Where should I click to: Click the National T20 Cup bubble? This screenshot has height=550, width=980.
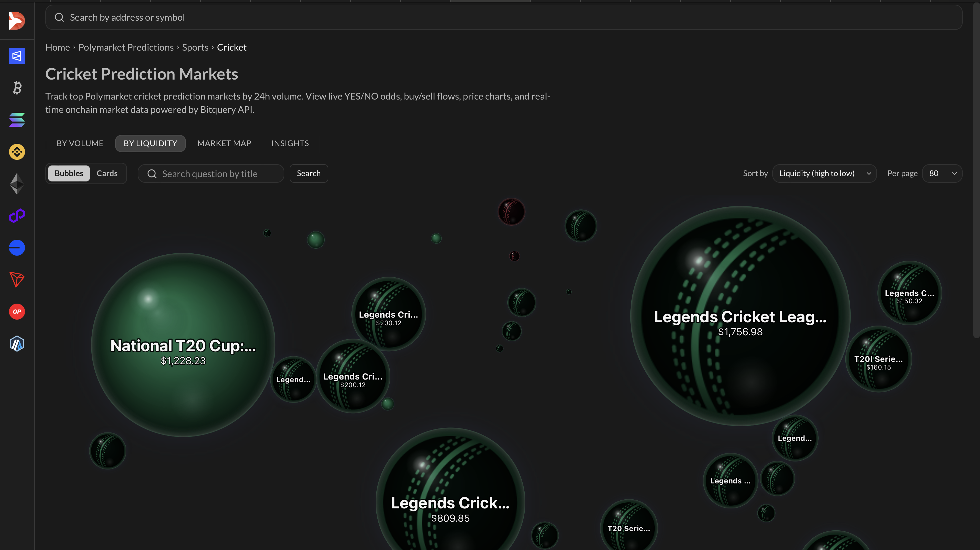point(183,344)
